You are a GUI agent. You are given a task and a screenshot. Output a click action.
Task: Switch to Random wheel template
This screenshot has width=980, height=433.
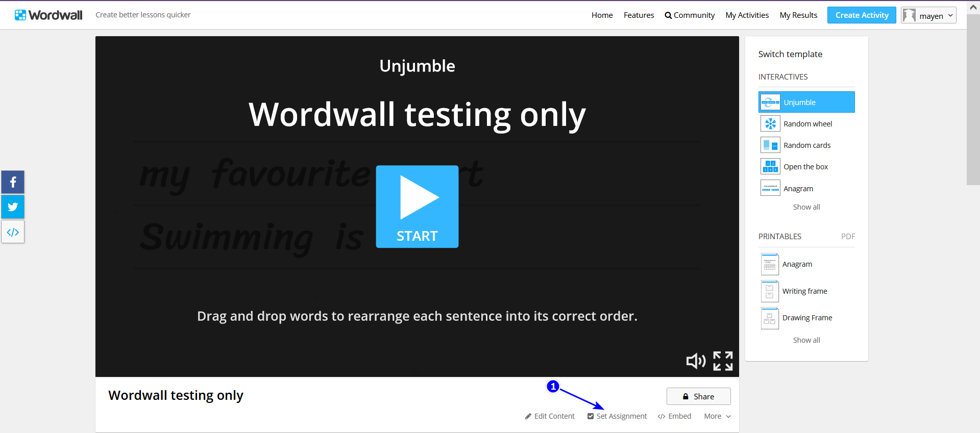click(x=807, y=124)
